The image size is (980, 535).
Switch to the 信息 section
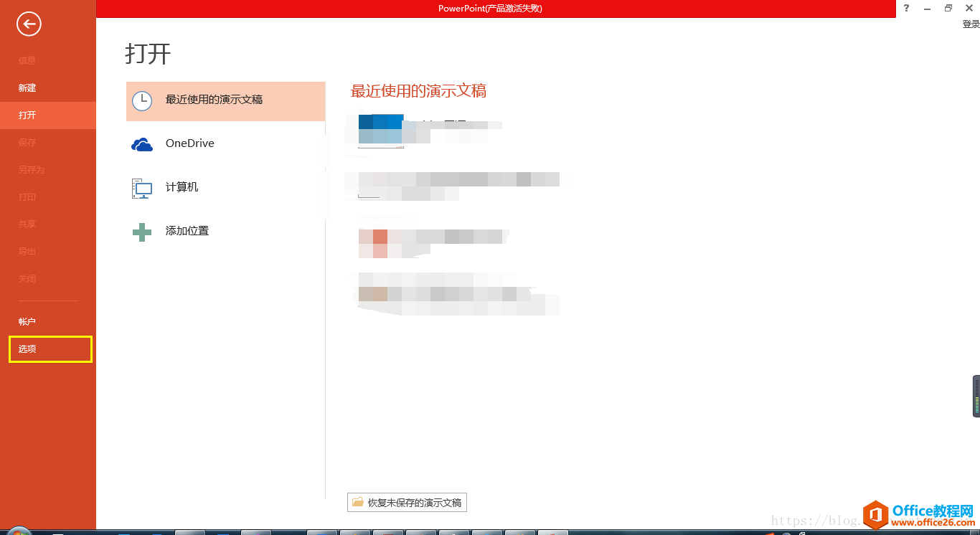27,60
